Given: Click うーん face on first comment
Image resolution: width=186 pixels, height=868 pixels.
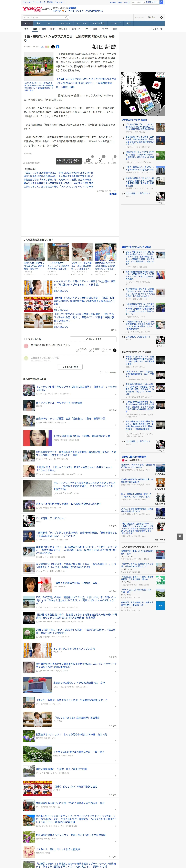Looking at the screenshot, I should pos(104,350).
